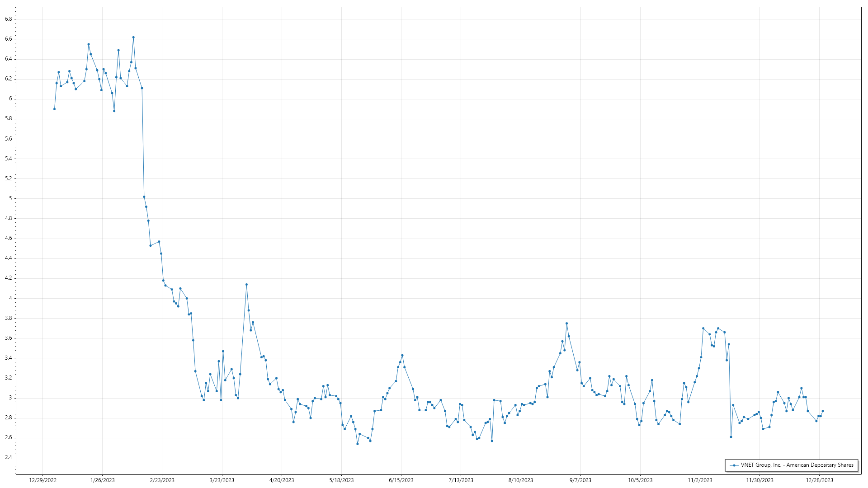
Task: Click the 11/2/2023 x-axis date label
Action: 700,480
